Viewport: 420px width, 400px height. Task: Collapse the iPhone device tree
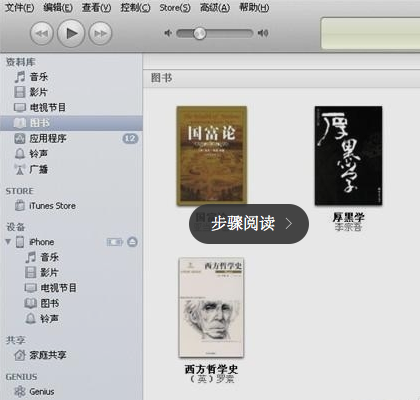coord(8,242)
